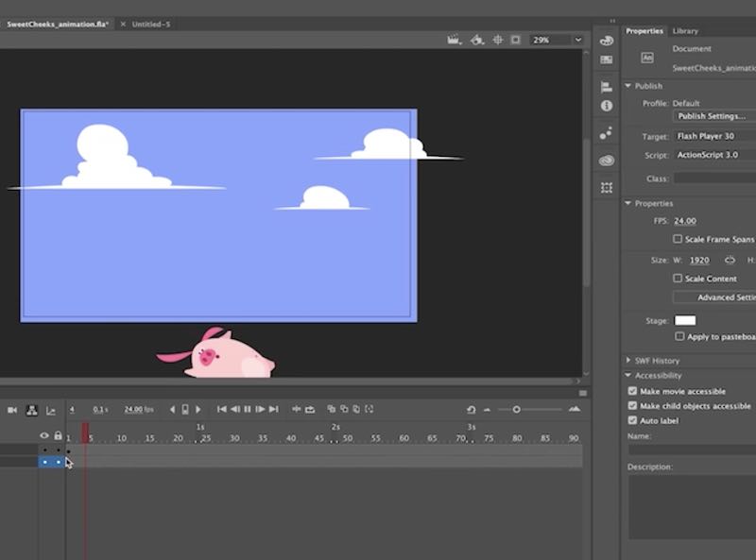The width and height of the screenshot is (756, 560).
Task: Open the white Stage color swatch
Action: pyautogui.click(x=684, y=320)
